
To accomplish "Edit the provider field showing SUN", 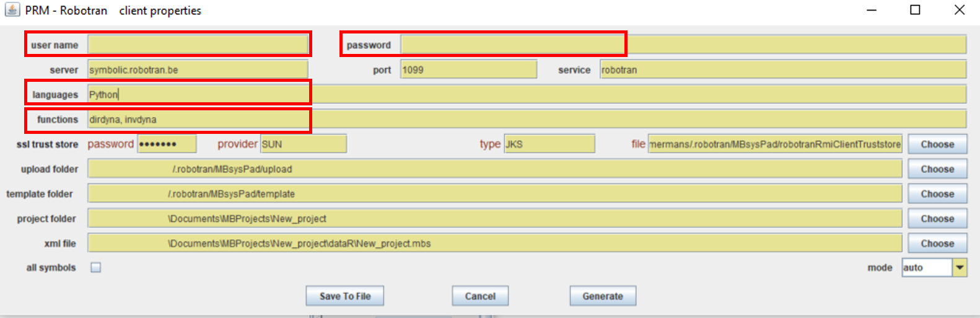I will pos(304,144).
